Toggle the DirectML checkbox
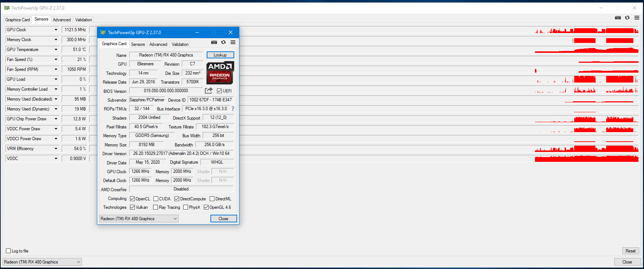 212,199
